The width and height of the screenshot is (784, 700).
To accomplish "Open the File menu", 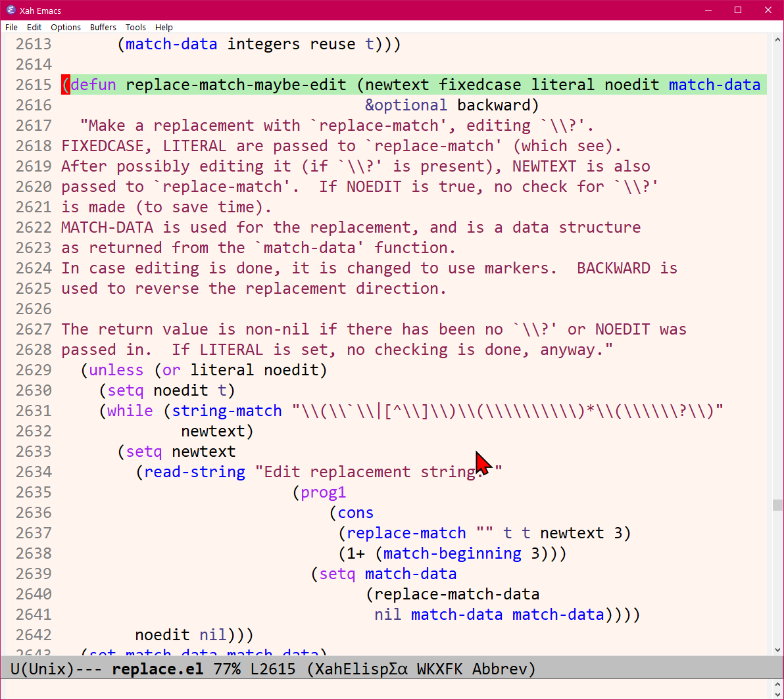I will [x=11, y=27].
